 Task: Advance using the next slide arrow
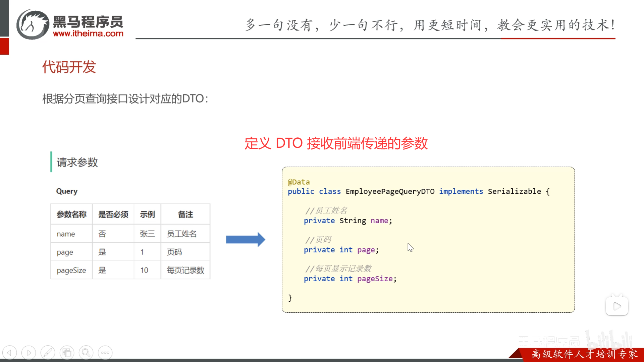29,352
